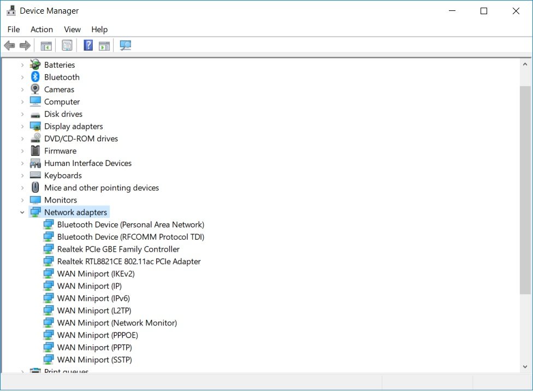533x392 pixels.
Task: Expand the DVD/CD-ROM drives node
Action: coord(22,139)
